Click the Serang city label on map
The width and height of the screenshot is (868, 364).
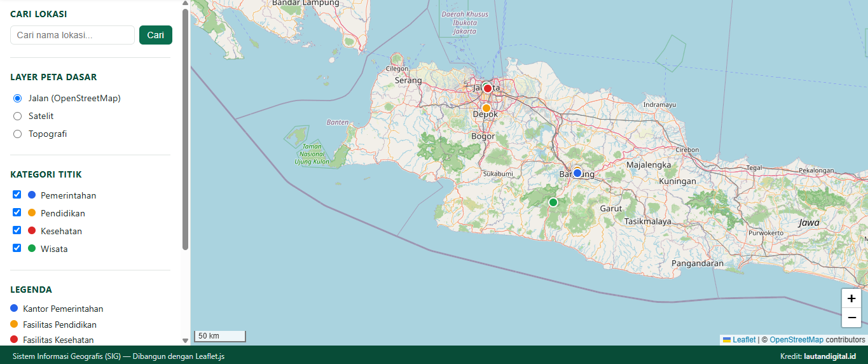pyautogui.click(x=408, y=80)
